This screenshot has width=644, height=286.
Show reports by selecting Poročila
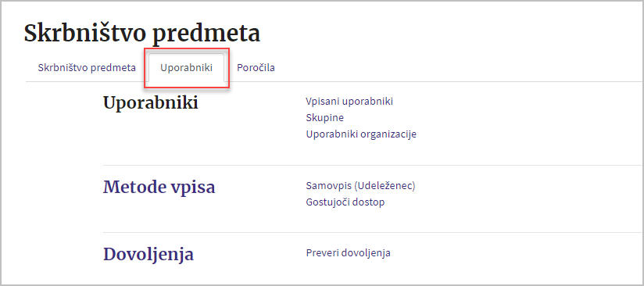pos(256,68)
